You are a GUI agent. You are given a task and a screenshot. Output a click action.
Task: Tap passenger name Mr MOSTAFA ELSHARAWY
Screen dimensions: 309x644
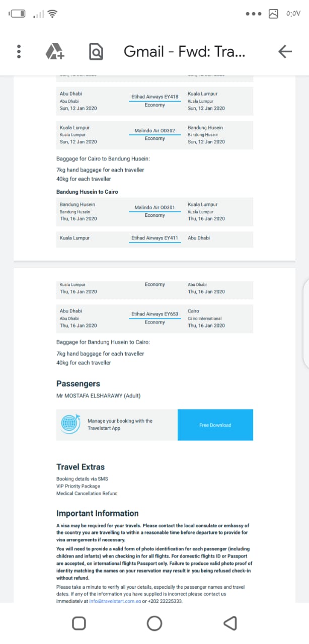coord(98,396)
